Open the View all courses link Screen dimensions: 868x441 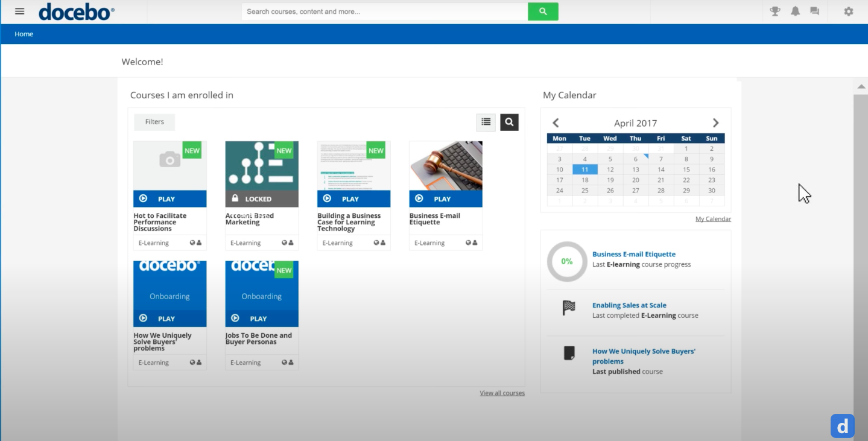(x=502, y=393)
